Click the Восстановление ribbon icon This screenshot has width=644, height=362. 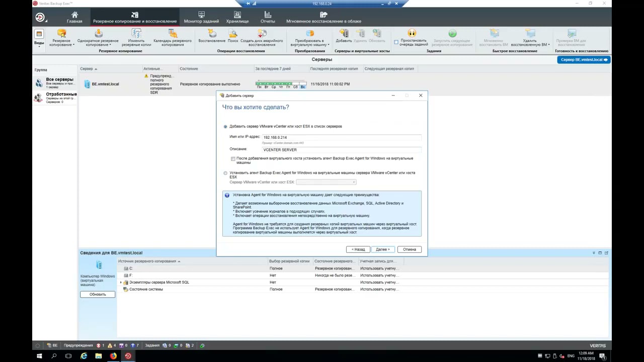pos(212,36)
